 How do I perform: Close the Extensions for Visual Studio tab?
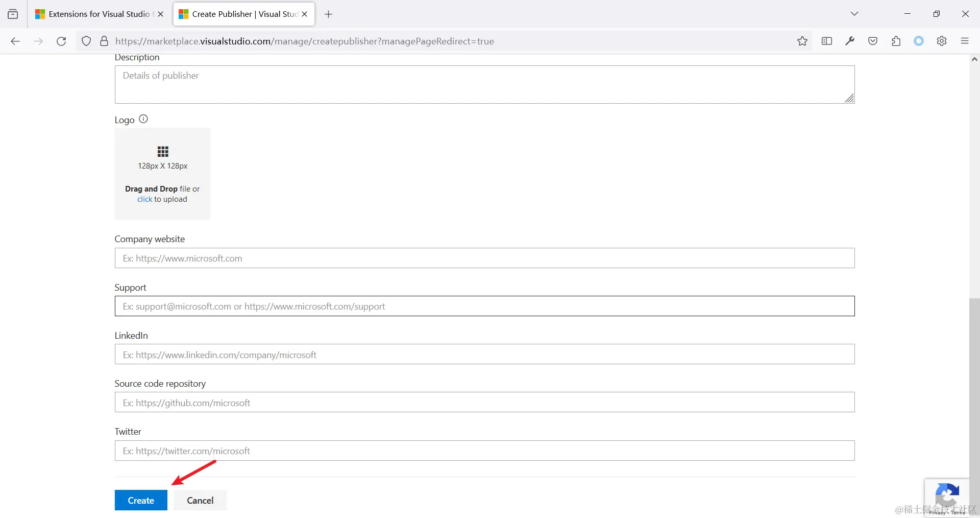tap(161, 14)
